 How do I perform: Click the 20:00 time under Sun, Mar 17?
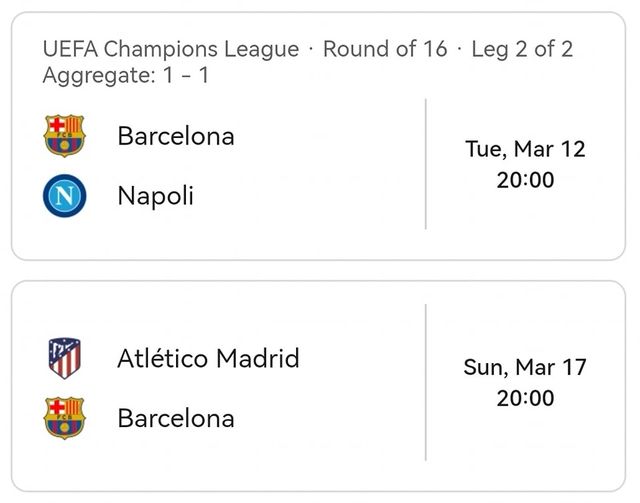[525, 398]
